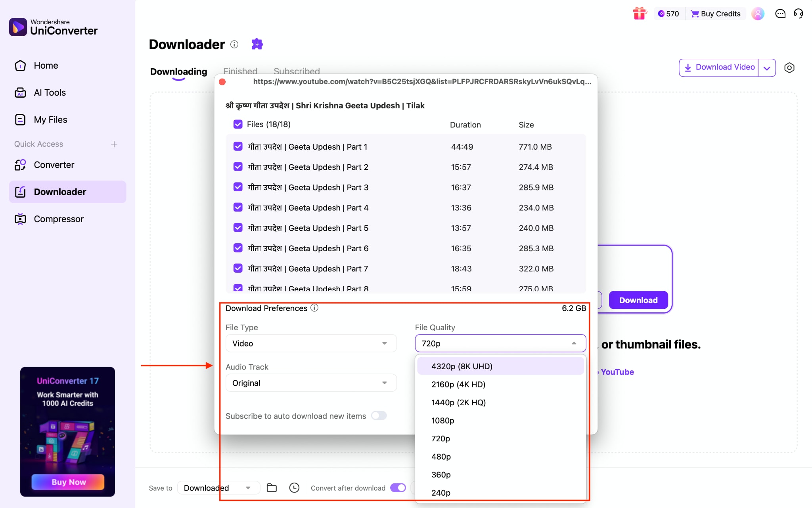Viewport: 812px width, 508px height.
Task: Open the chat feedback icon
Action: pyautogui.click(x=780, y=14)
